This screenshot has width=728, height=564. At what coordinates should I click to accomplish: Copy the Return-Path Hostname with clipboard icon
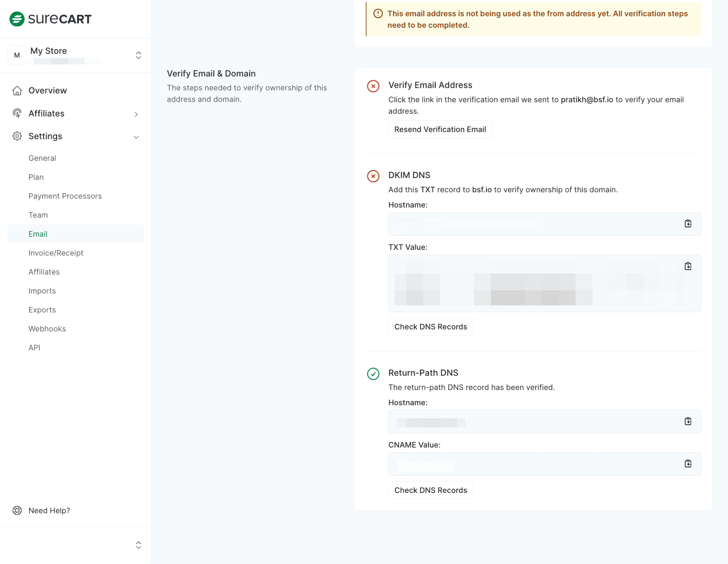pos(689,421)
